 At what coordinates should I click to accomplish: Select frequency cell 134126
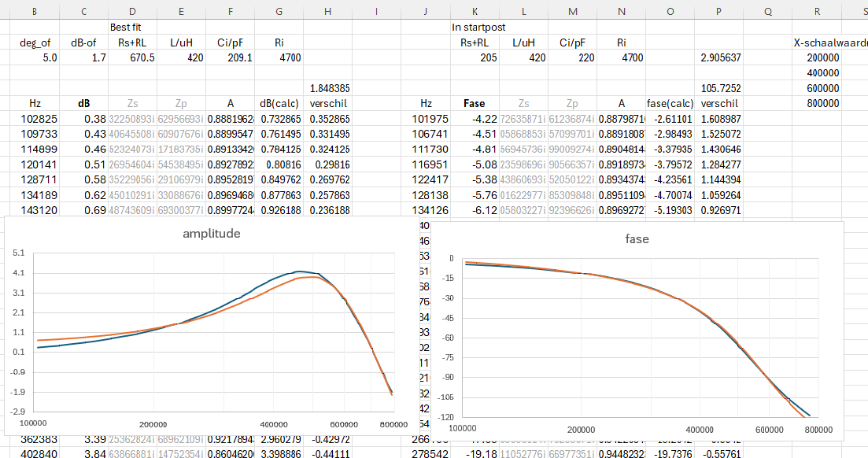click(426, 210)
